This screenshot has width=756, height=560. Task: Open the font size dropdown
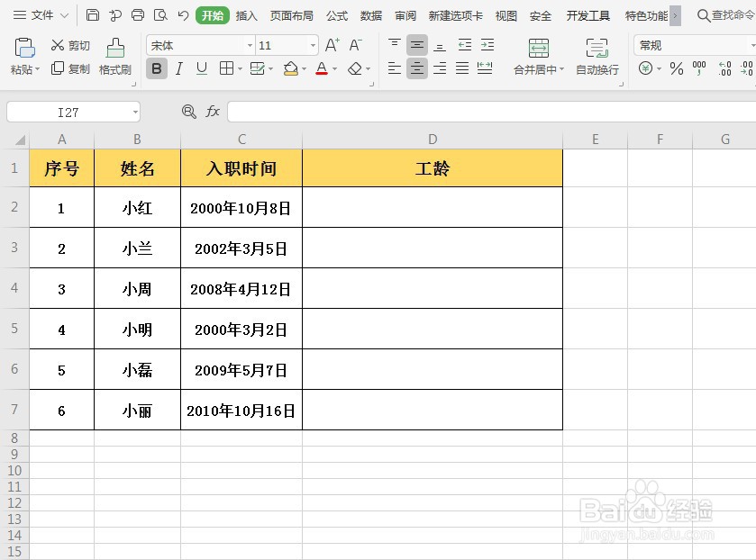[311, 45]
